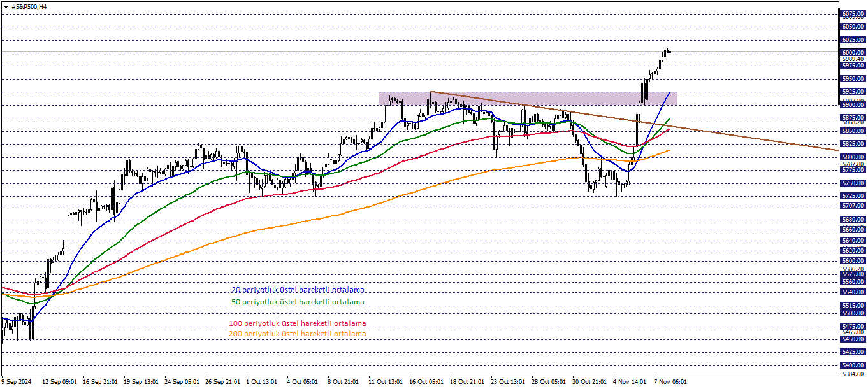This screenshot has height=389, width=868.
Task: Click the '7 Nov 06:01' time label
Action: (x=670, y=382)
